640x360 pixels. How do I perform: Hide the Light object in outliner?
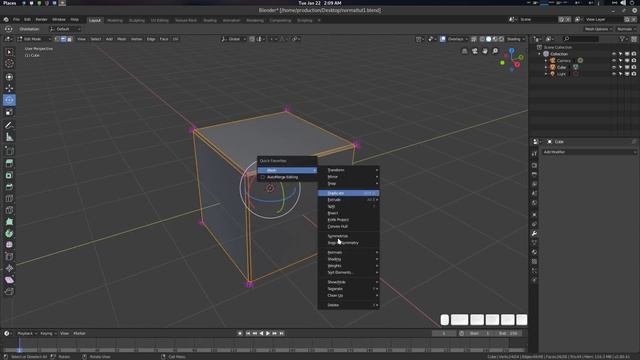pos(613,74)
